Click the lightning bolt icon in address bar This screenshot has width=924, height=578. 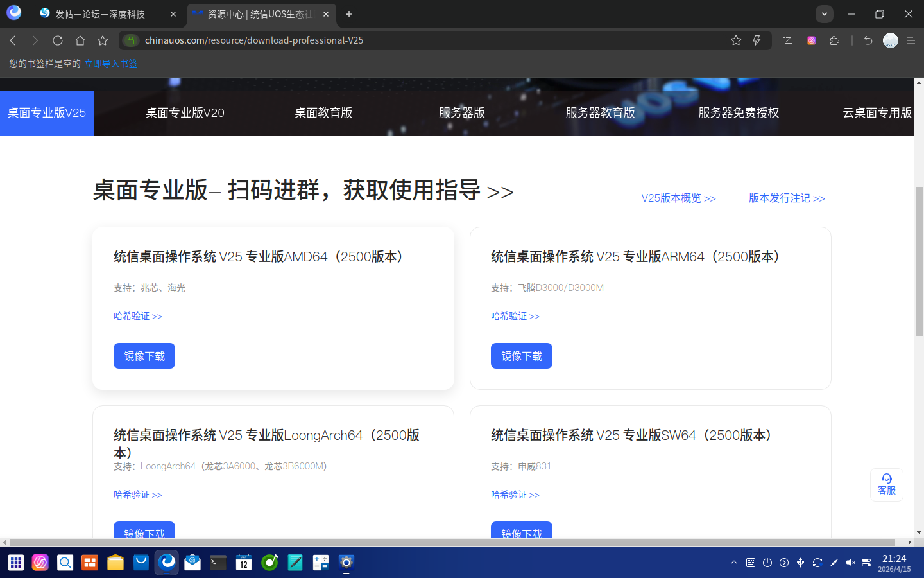(757, 40)
